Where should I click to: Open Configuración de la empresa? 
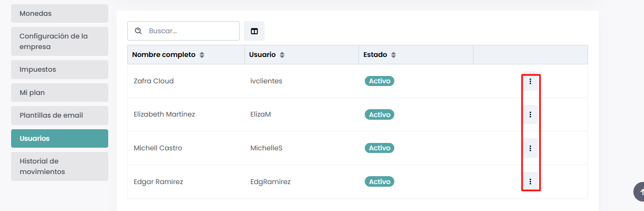tap(60, 42)
